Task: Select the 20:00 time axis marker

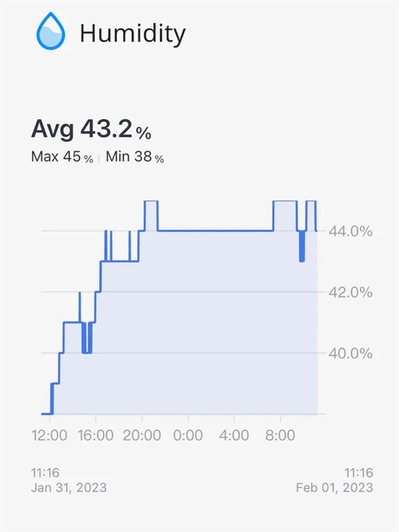Action: 142,435
